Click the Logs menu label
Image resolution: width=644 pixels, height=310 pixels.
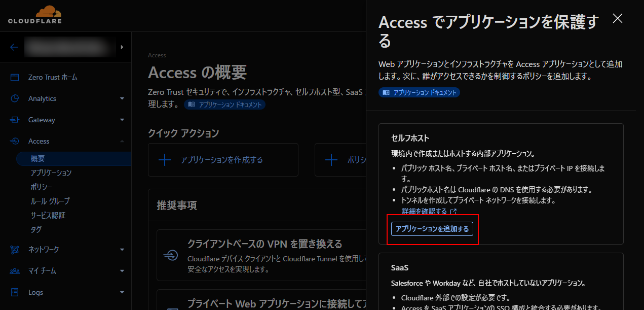tap(35, 292)
